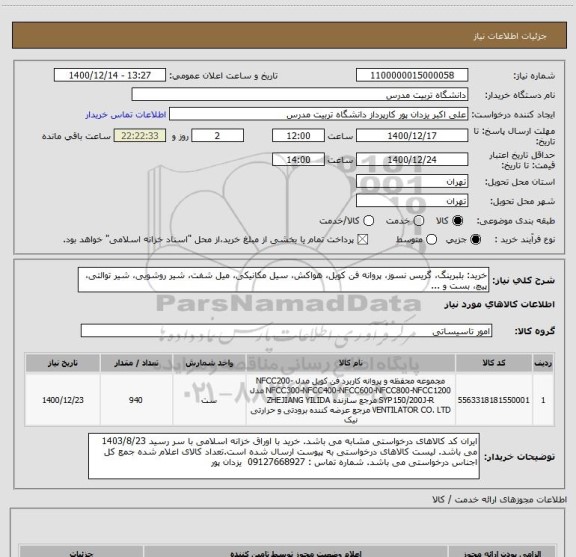The image size is (576, 557).
Task: Click the delivery city field تهران
Action: point(412,201)
